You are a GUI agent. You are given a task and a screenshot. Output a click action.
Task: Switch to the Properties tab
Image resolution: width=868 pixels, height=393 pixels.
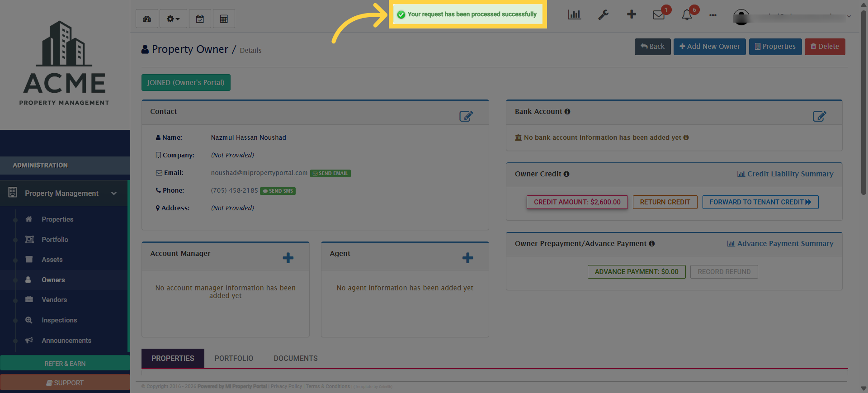[173, 359]
